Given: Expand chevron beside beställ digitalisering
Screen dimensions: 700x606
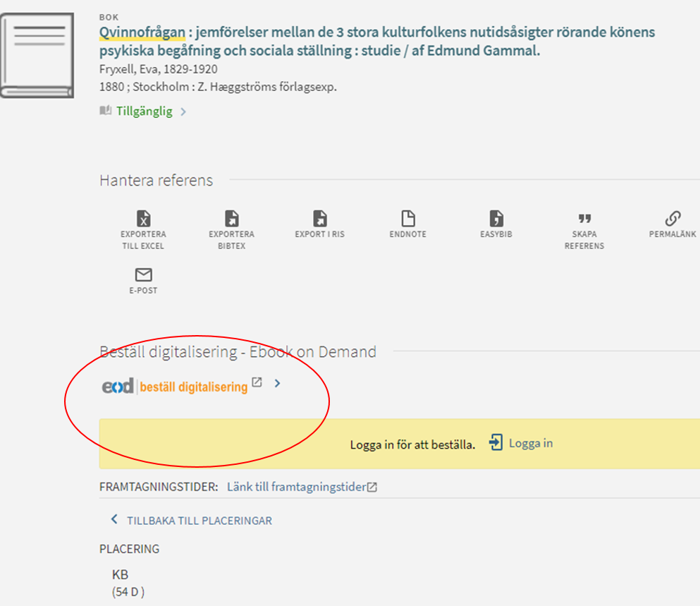Looking at the screenshot, I should (x=277, y=384).
